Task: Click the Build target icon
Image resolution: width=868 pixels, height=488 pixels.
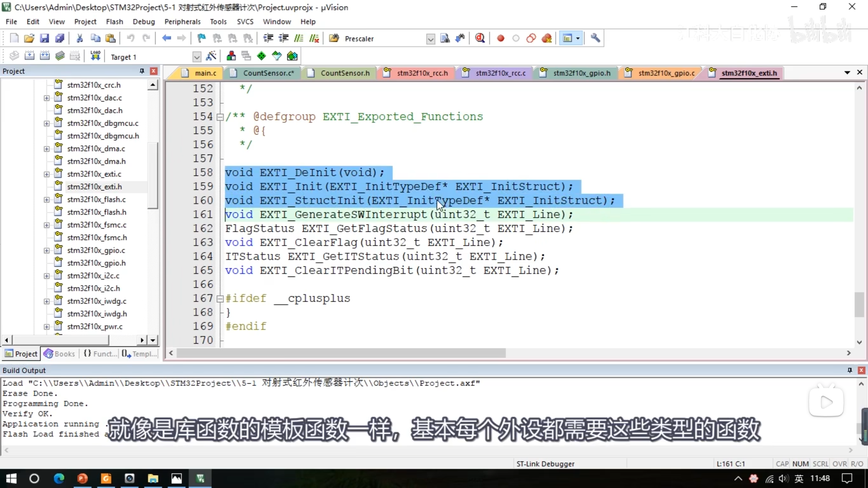Action: click(29, 56)
